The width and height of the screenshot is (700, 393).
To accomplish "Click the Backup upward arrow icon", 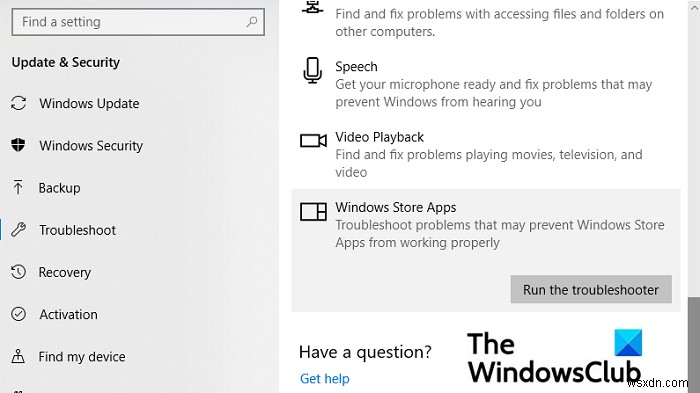I will (x=18, y=187).
